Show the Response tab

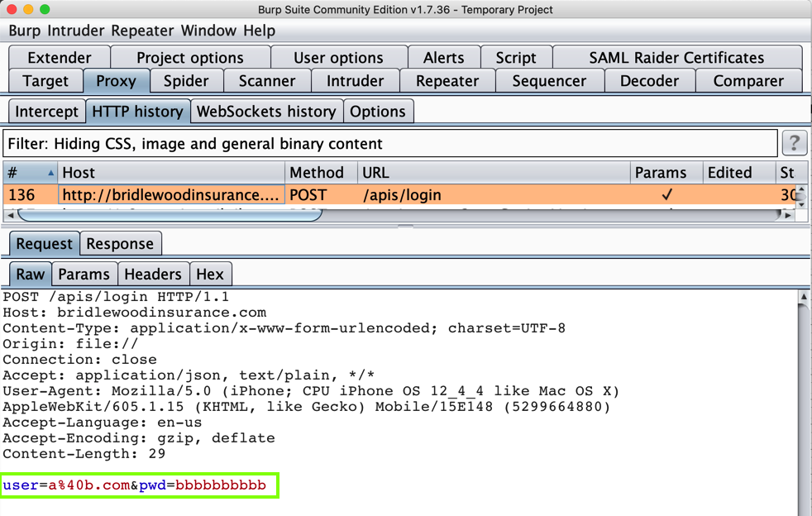(x=120, y=243)
